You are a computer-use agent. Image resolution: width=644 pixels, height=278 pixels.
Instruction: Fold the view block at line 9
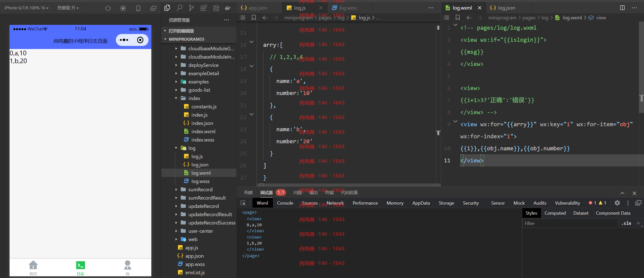coord(455,121)
